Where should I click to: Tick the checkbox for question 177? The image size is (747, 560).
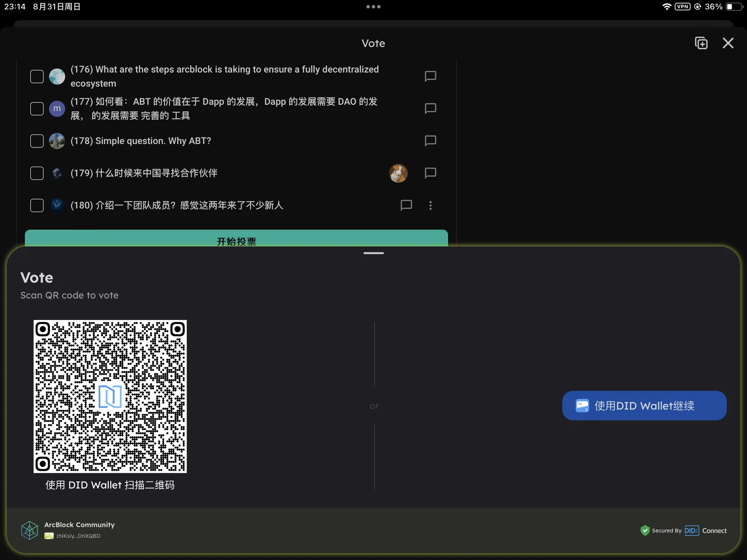(x=37, y=109)
